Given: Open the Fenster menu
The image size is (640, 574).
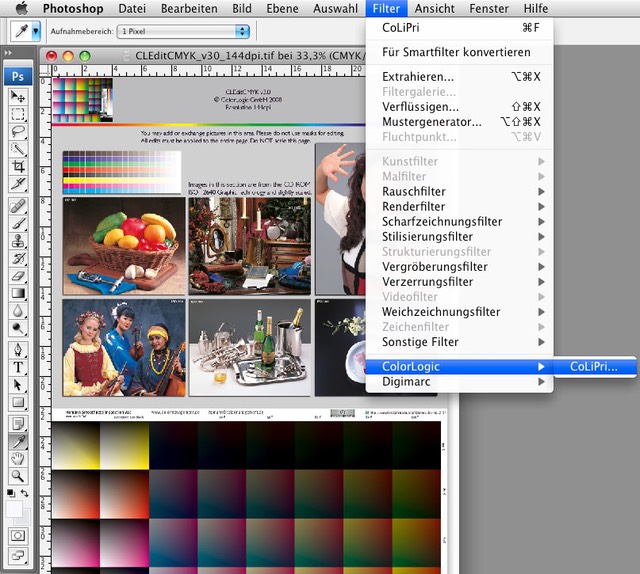Looking at the screenshot, I should pos(489,8).
